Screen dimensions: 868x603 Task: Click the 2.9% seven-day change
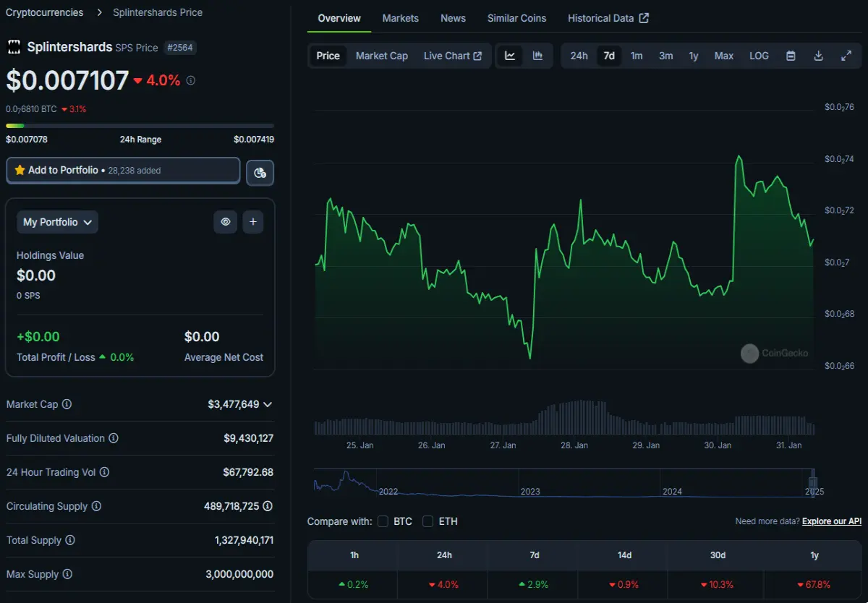tap(534, 584)
